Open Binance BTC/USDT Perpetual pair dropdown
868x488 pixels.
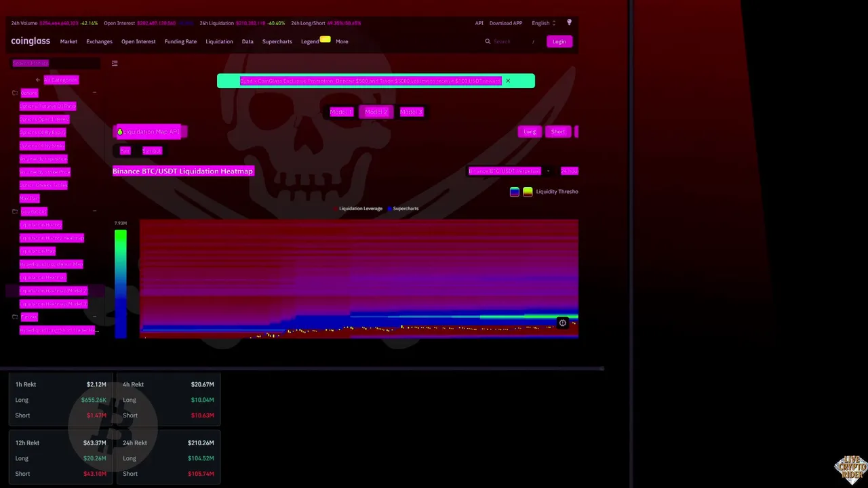509,171
